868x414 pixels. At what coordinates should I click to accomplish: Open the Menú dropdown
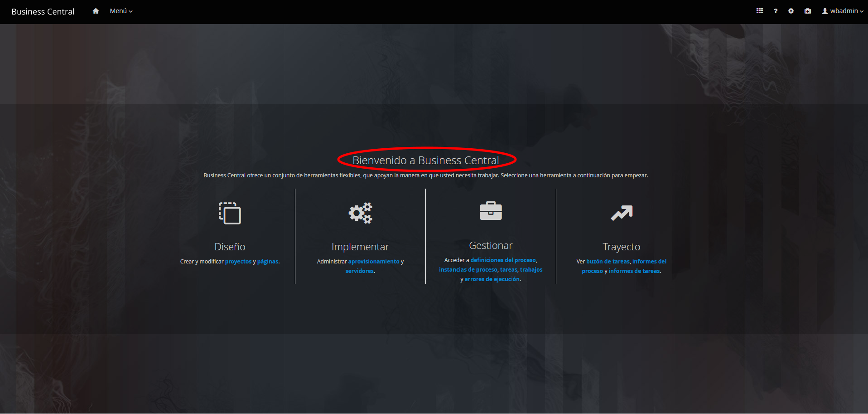click(x=121, y=11)
